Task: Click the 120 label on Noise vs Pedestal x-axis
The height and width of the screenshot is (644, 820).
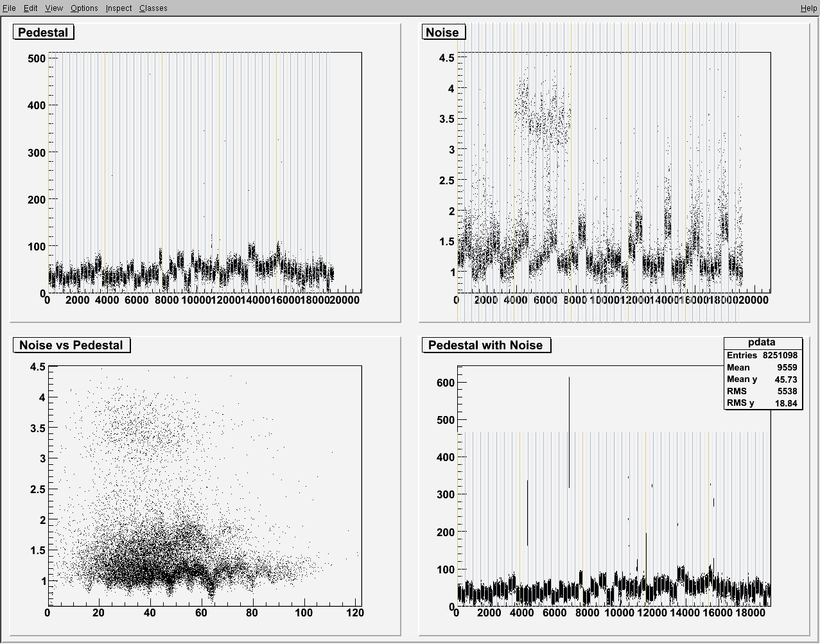Action: click(354, 613)
